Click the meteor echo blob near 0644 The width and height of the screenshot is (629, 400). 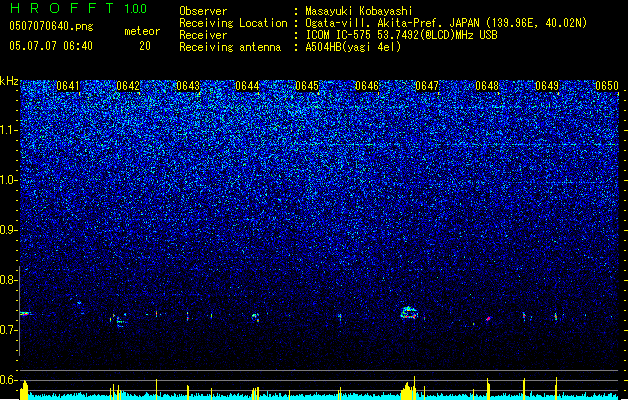[255, 317]
